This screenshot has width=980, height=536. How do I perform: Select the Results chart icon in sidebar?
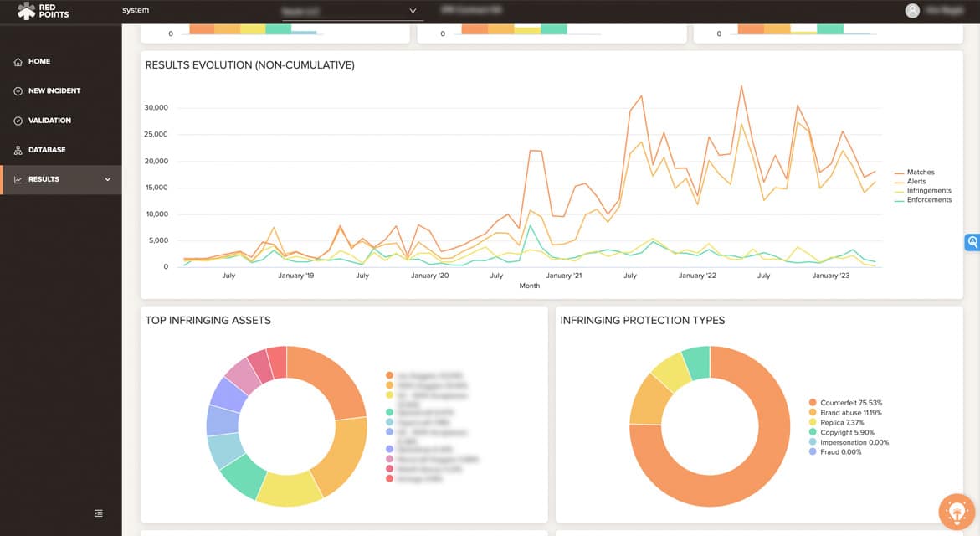[17, 178]
